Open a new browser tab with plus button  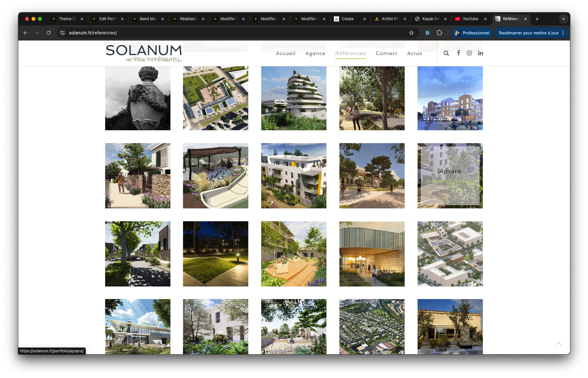click(537, 19)
